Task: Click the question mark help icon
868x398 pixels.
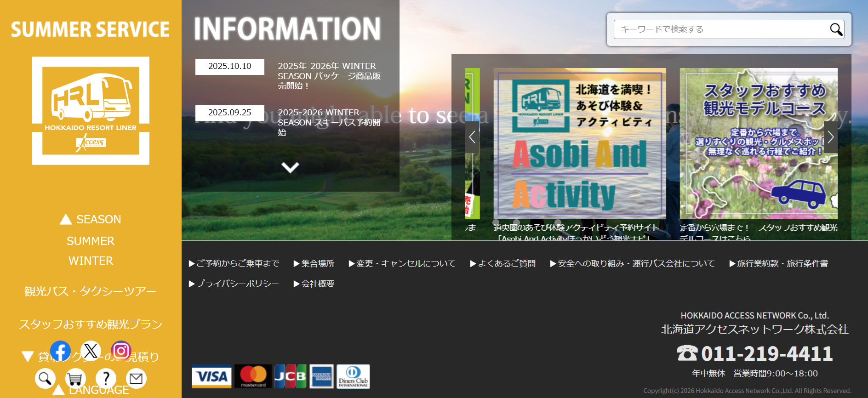Action: [x=106, y=379]
